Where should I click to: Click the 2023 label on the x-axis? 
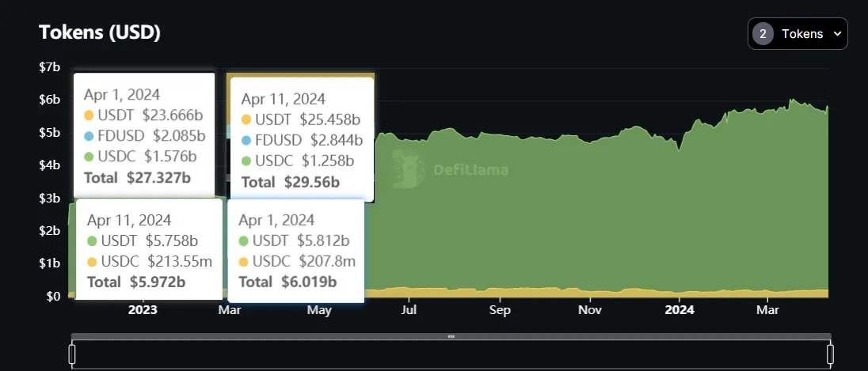pos(143,310)
